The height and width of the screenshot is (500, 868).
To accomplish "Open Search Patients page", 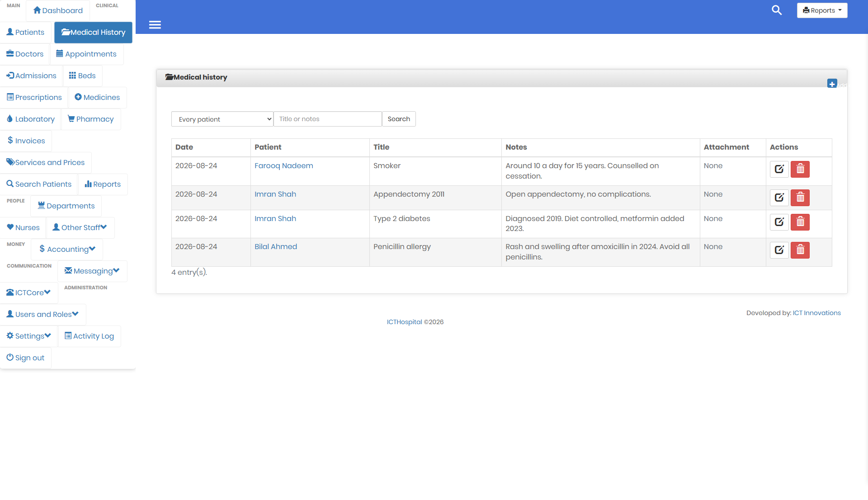I will (39, 184).
